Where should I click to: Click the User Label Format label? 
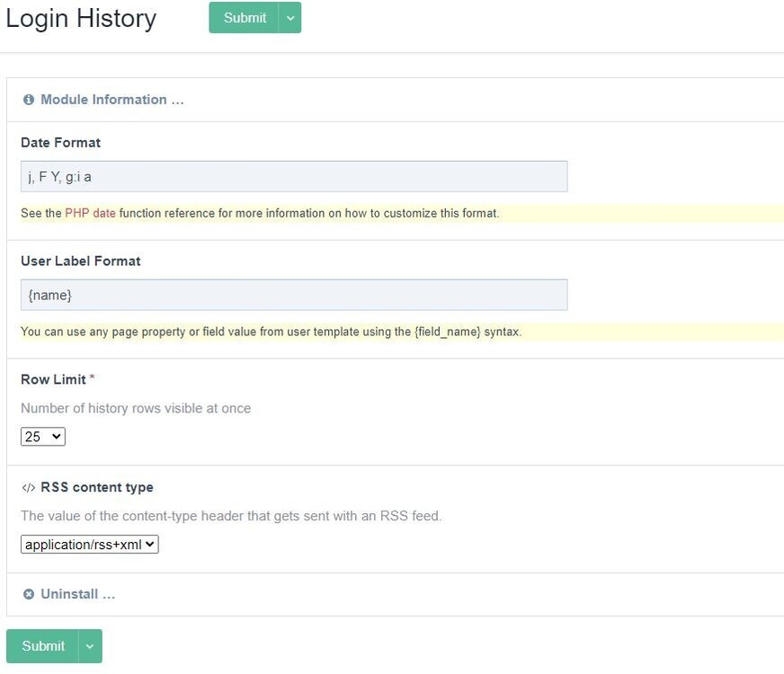point(81,262)
